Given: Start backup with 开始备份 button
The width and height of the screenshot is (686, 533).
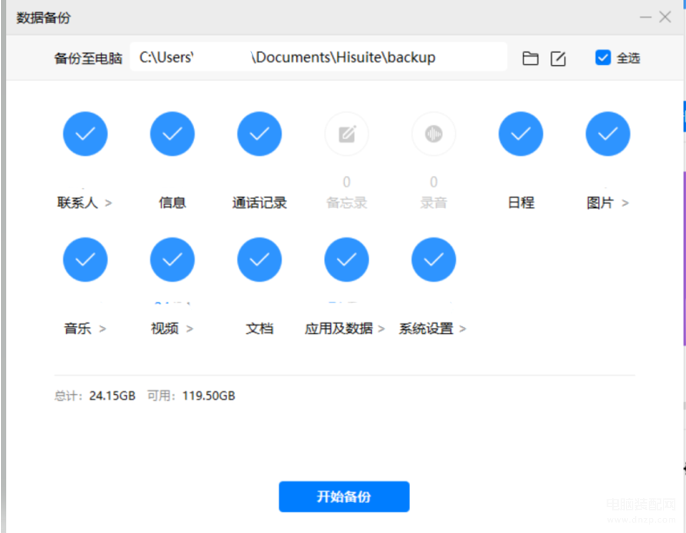Looking at the screenshot, I should pyautogui.click(x=344, y=497).
